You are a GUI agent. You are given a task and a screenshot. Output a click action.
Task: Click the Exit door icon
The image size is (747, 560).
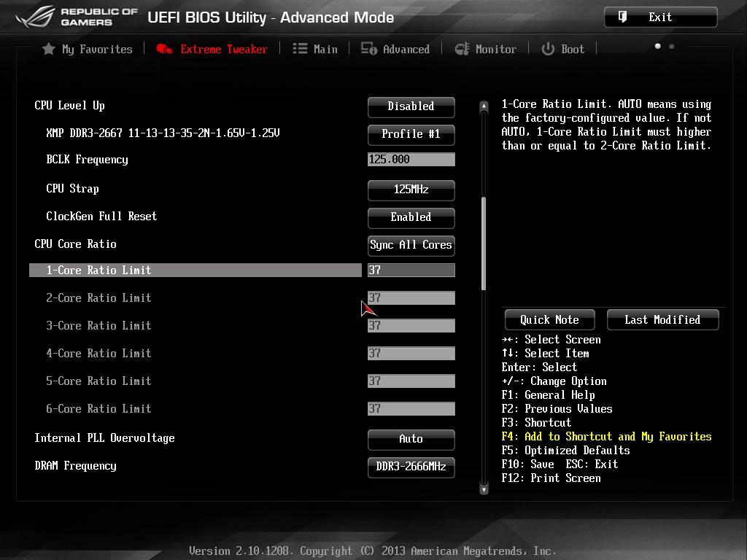pos(623,17)
